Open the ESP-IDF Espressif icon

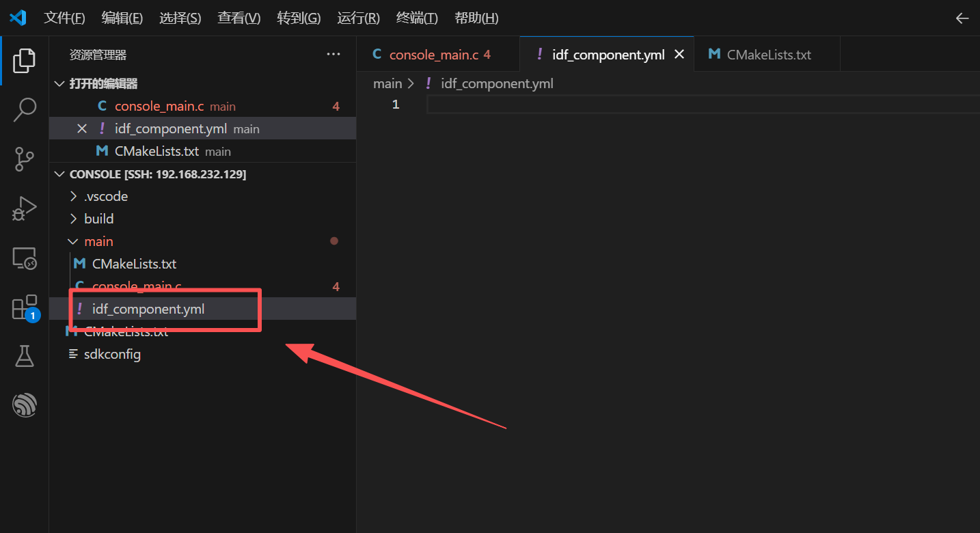[24, 405]
